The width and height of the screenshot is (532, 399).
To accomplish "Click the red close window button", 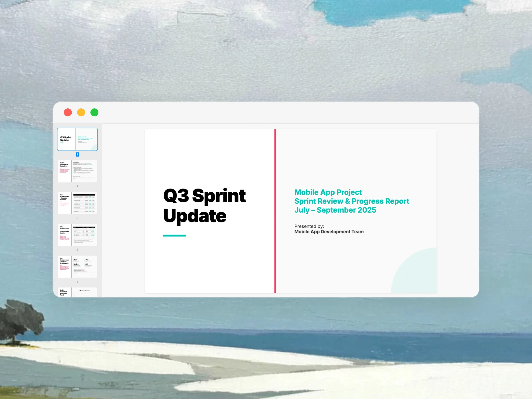I will (68, 112).
